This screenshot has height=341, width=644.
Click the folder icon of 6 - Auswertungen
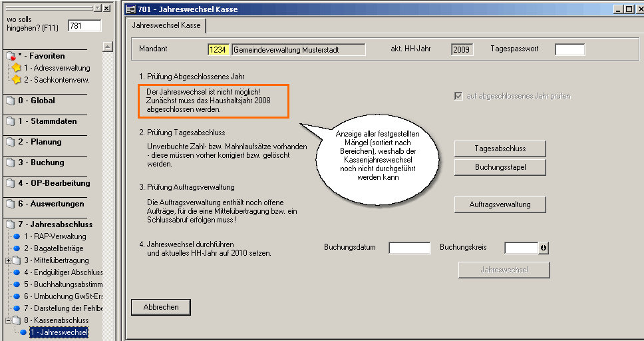coord(10,204)
